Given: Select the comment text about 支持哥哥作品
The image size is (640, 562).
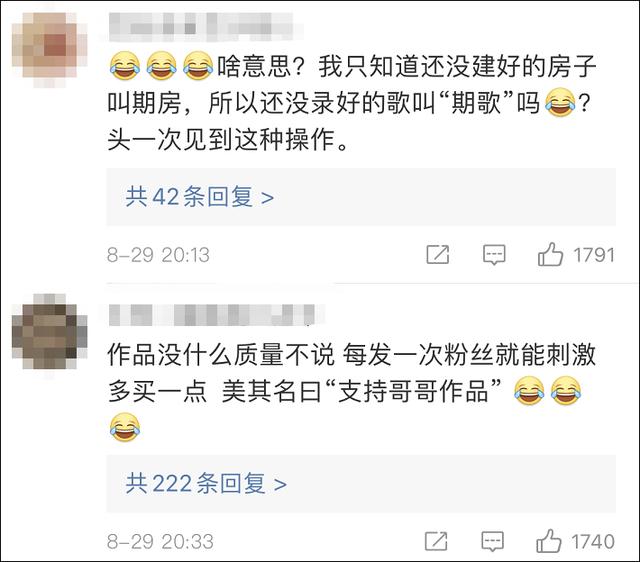Looking at the screenshot, I should pyautogui.click(x=351, y=391).
